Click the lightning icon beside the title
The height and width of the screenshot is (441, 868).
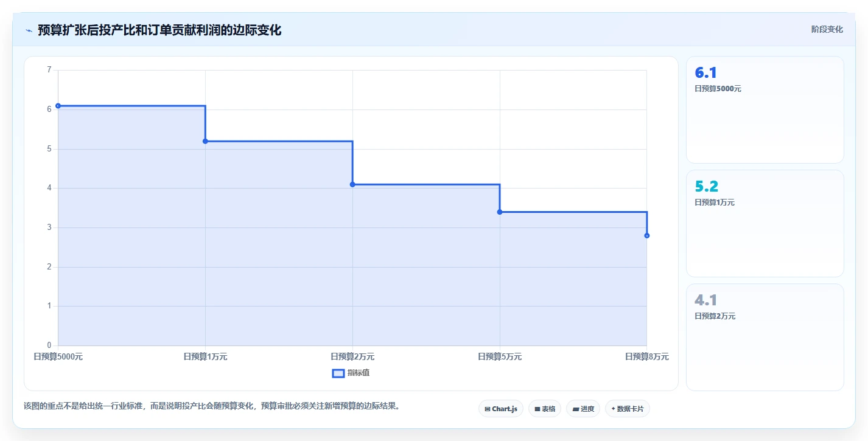tap(29, 30)
